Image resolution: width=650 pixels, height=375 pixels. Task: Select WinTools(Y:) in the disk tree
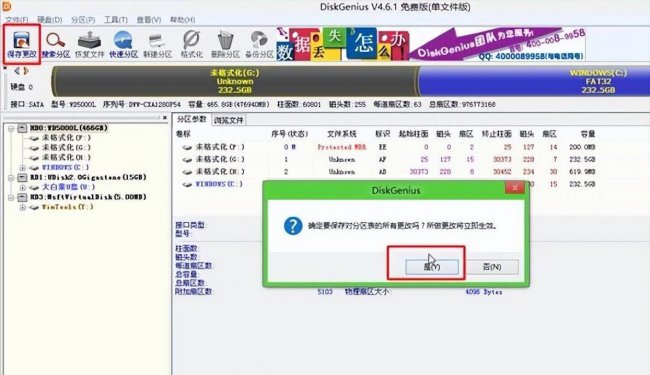(68, 207)
